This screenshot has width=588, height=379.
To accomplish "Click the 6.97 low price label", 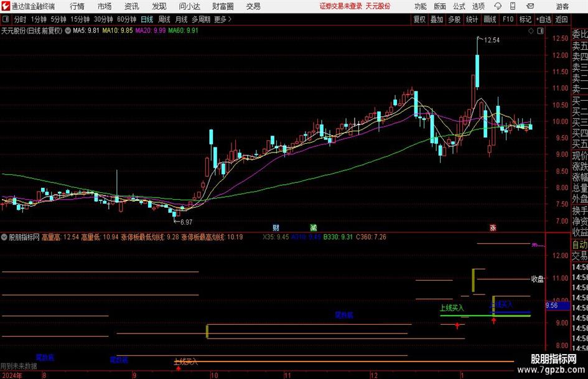I will [186, 222].
